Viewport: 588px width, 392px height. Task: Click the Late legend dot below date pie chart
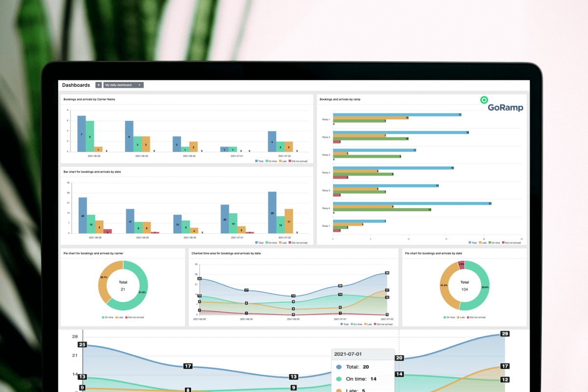coord(458,317)
